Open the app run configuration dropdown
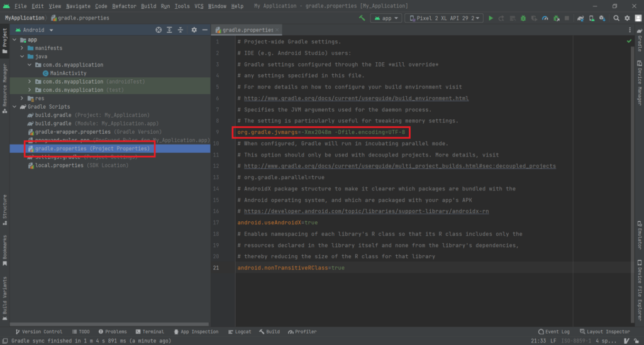 (386, 18)
